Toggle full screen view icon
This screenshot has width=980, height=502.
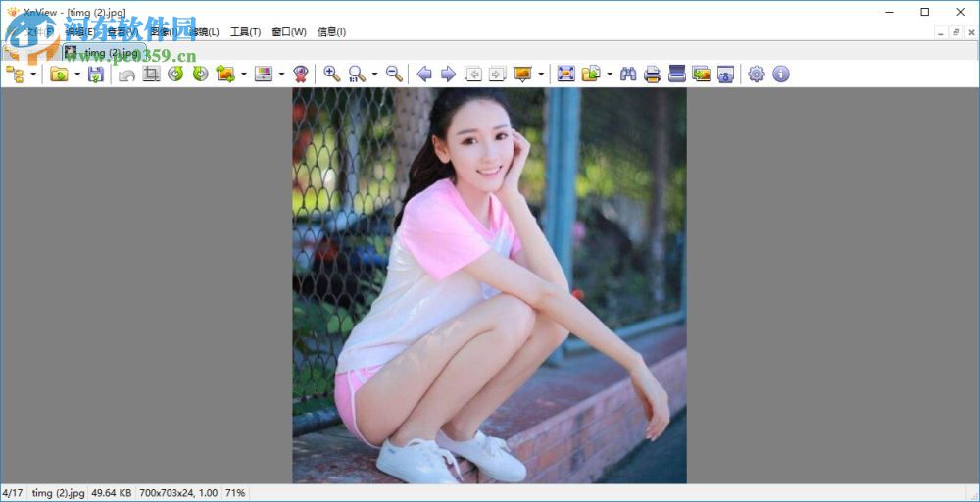tap(566, 75)
